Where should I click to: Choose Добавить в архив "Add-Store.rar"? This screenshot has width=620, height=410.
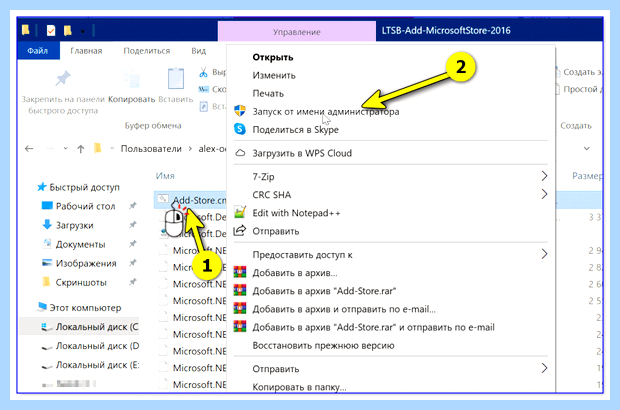(324, 291)
